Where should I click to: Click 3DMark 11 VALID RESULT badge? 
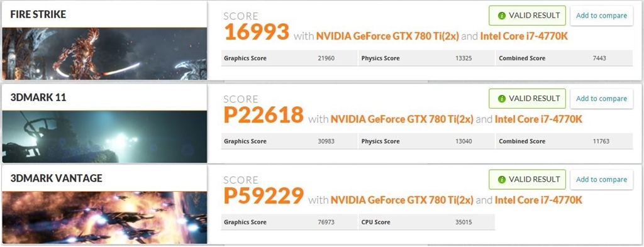pos(528,99)
